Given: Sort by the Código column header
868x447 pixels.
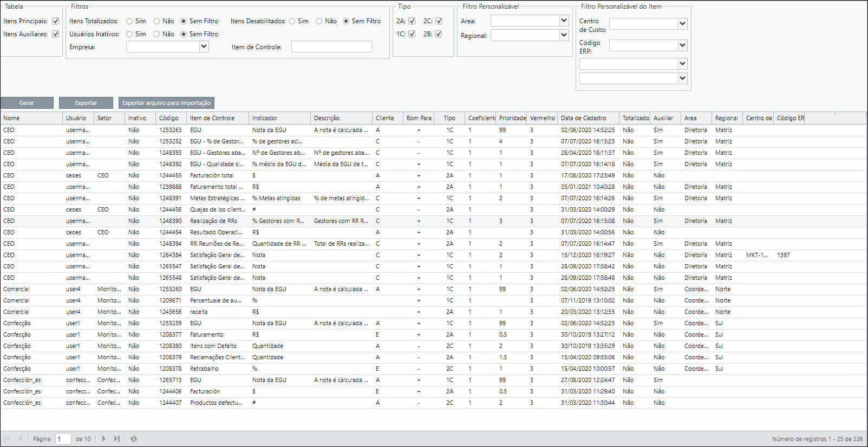Looking at the screenshot, I should point(171,118).
